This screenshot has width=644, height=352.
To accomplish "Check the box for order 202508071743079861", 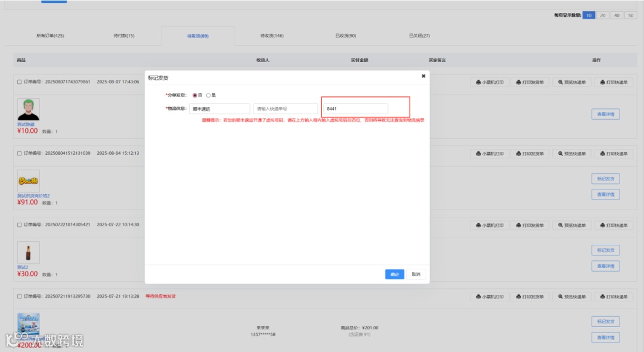I will 19,82.
